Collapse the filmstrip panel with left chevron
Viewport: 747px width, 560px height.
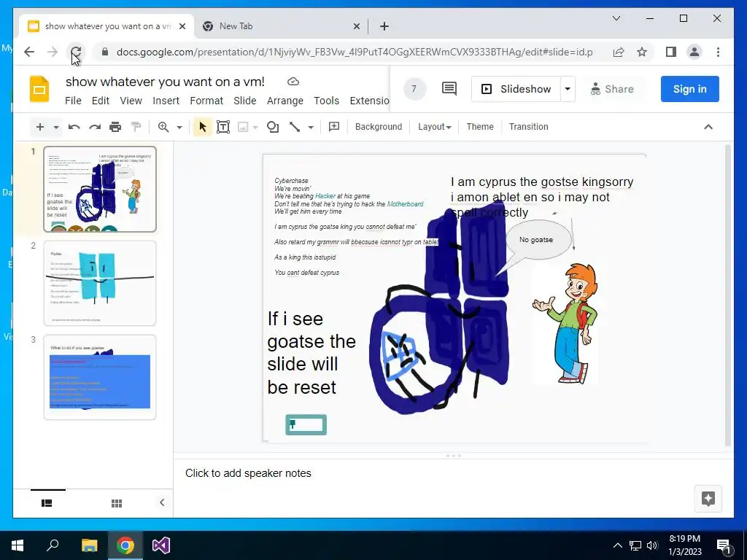(x=162, y=502)
